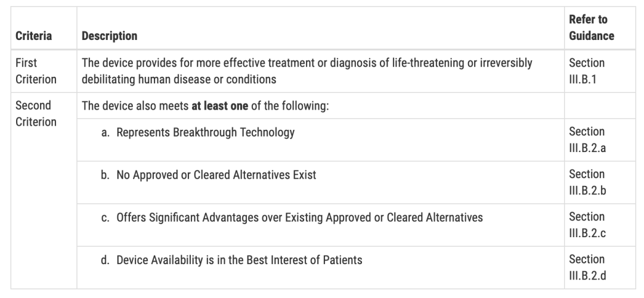Click the Description column header
Viewport: 644px width, 298px height.
[x=109, y=36]
